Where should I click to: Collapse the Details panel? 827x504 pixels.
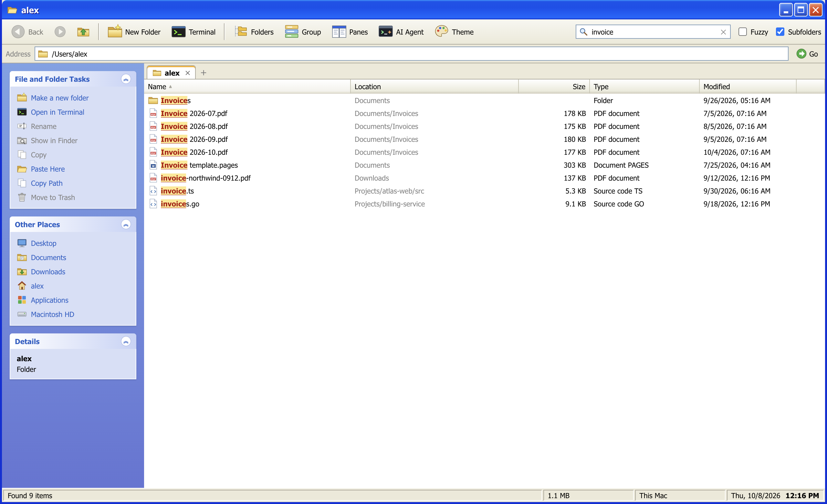coord(126,341)
